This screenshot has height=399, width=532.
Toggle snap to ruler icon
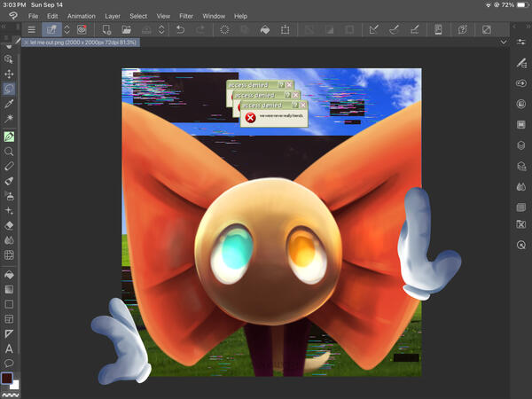374,30
